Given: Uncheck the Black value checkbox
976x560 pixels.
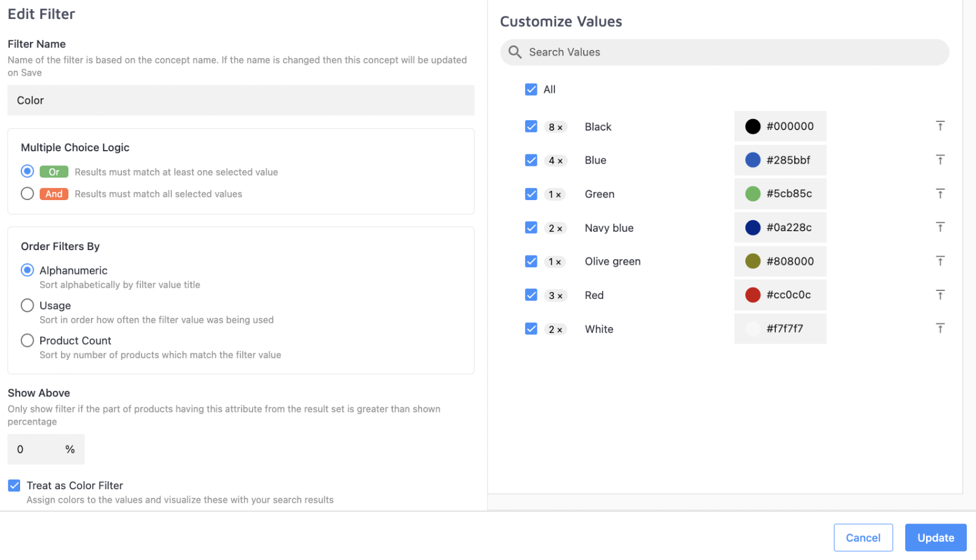Looking at the screenshot, I should point(531,126).
